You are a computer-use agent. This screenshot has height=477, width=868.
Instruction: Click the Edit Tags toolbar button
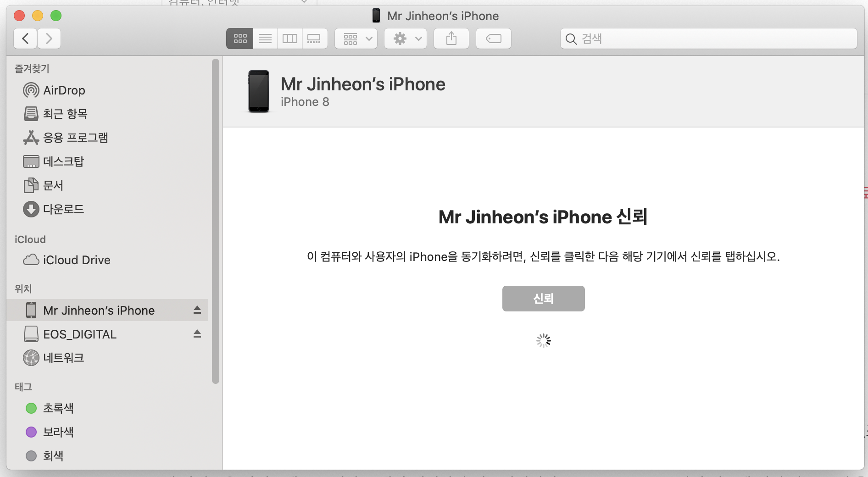(494, 39)
